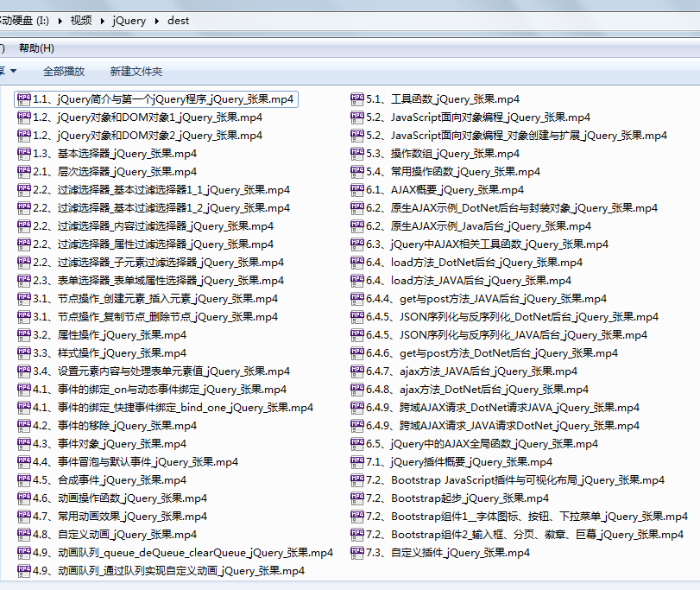Select file 事件的绑定_on与动态事件绑定
The height and width of the screenshot is (590, 700).
click(152, 390)
